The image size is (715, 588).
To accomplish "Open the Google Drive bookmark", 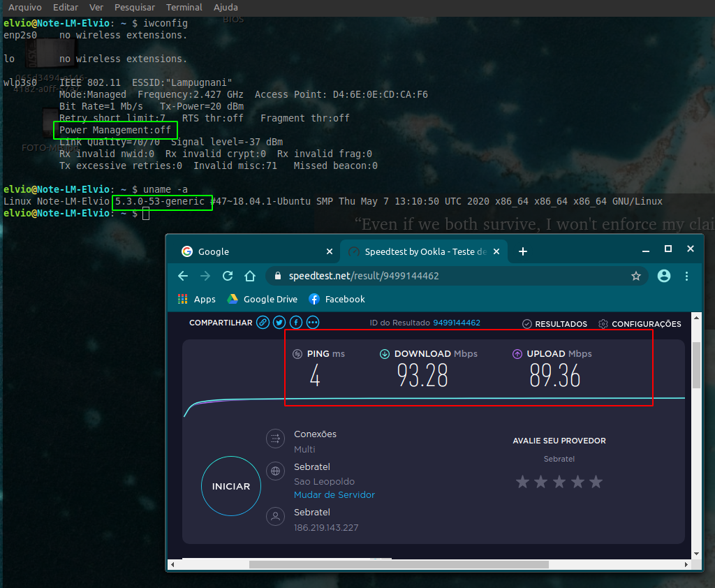I will point(263,300).
